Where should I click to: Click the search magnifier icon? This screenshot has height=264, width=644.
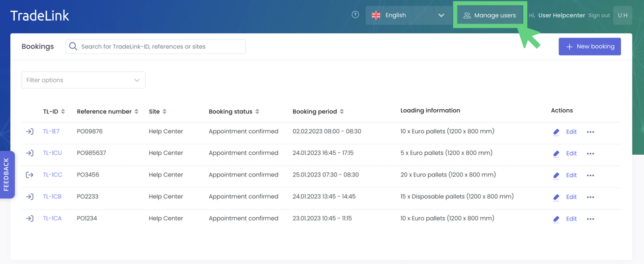coord(73,46)
